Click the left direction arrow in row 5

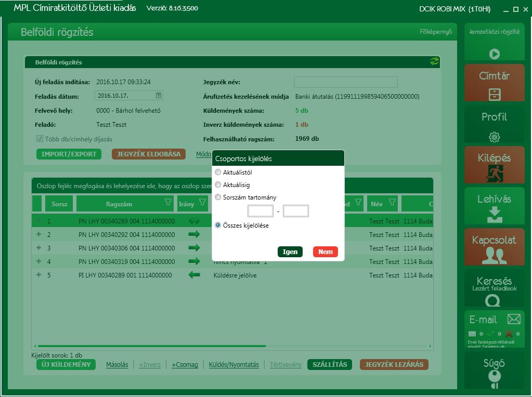coord(194,275)
